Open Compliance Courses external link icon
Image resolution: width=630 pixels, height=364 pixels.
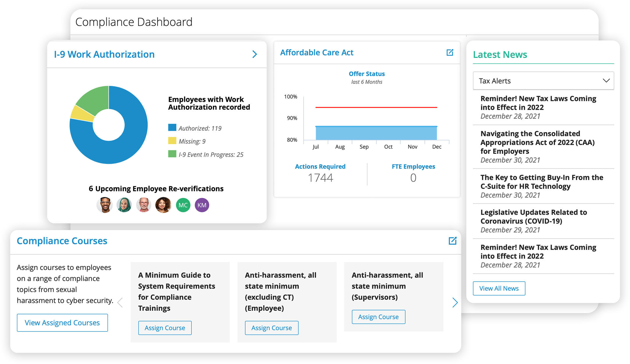(452, 241)
